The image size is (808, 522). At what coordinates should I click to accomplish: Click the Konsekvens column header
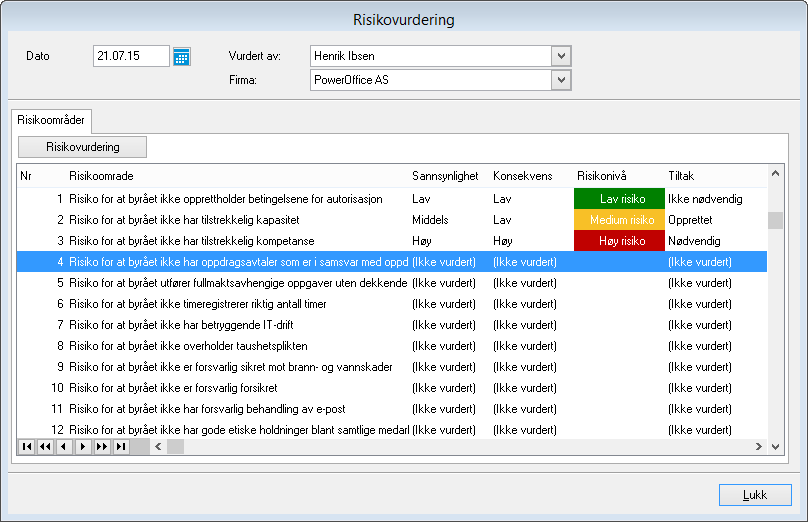(523, 176)
